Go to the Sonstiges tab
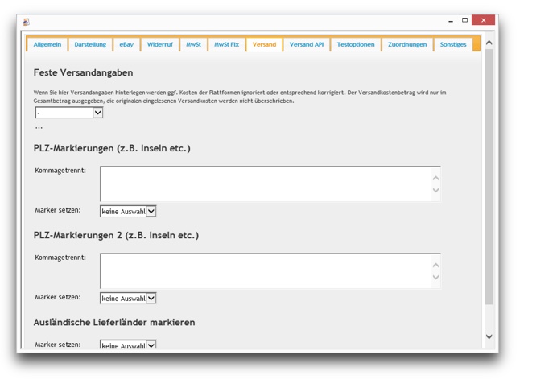Screen dimensions: 557x392 coord(452,45)
